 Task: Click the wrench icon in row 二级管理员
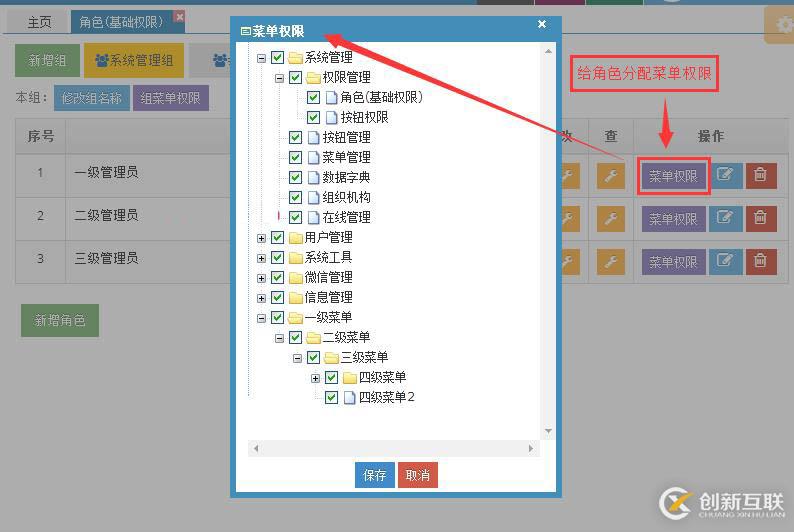pyautogui.click(x=610, y=219)
